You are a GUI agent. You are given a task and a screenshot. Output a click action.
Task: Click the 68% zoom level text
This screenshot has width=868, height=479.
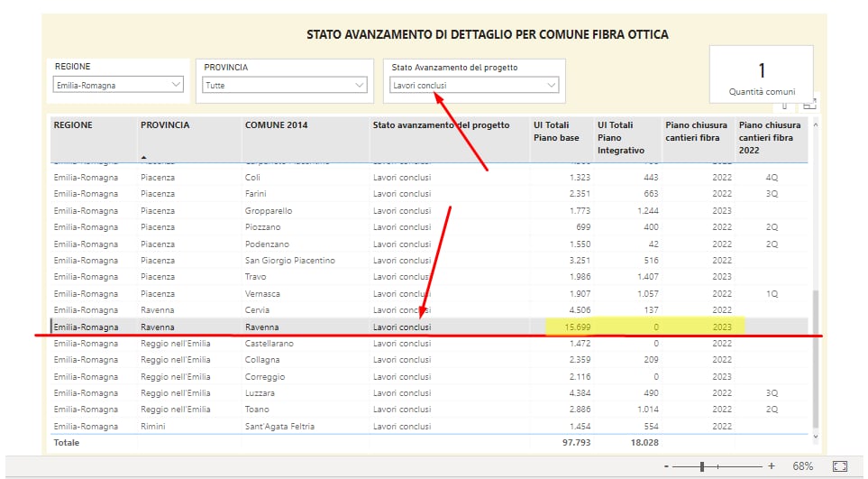(803, 466)
